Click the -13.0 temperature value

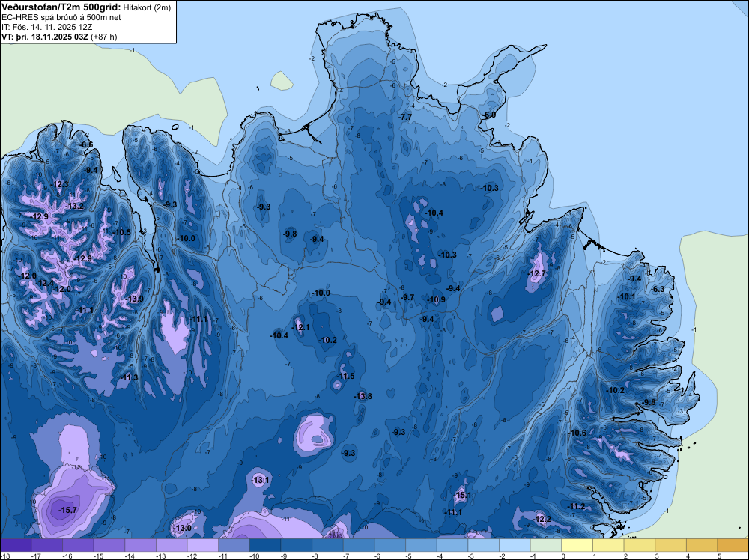(181, 528)
